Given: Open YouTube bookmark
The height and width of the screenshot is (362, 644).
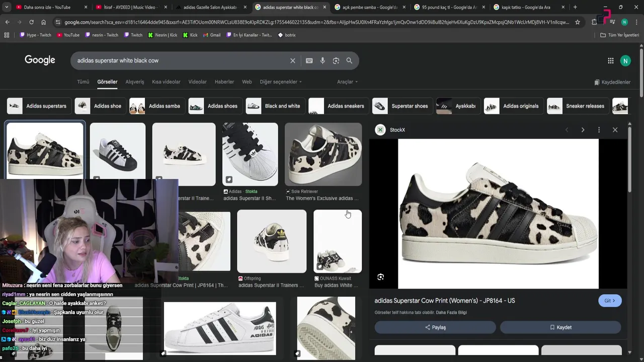Looking at the screenshot, I should [x=68, y=35].
